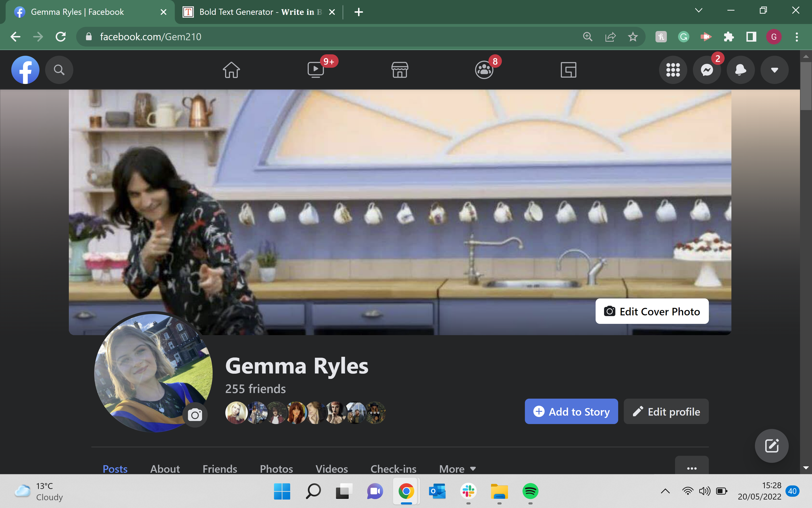Open the red video camera extension icon

[706, 37]
